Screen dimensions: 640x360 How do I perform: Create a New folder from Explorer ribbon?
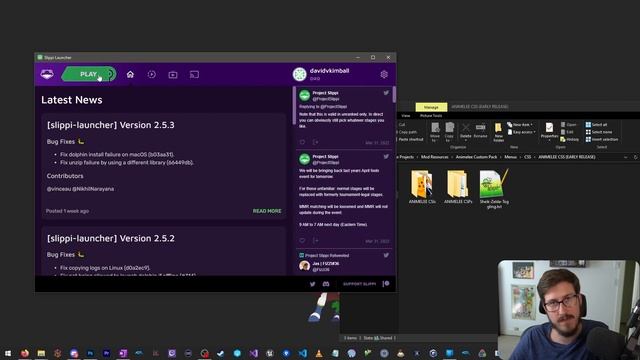tap(498, 132)
